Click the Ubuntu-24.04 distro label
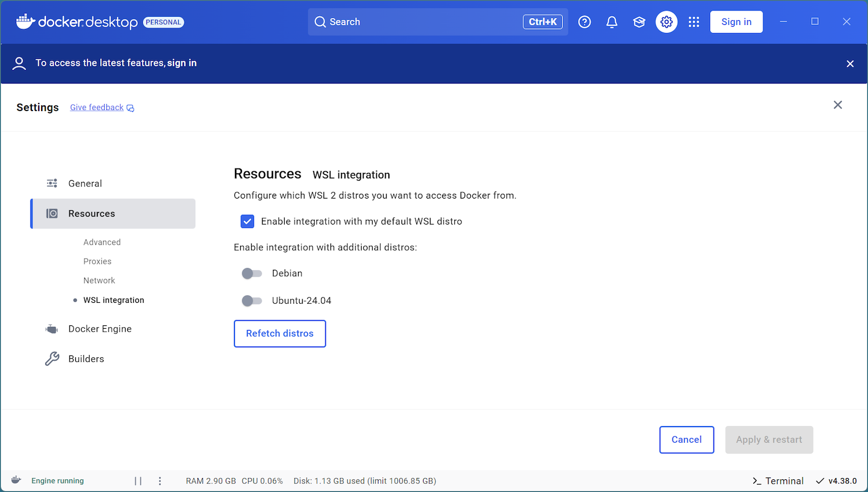 [x=301, y=300]
